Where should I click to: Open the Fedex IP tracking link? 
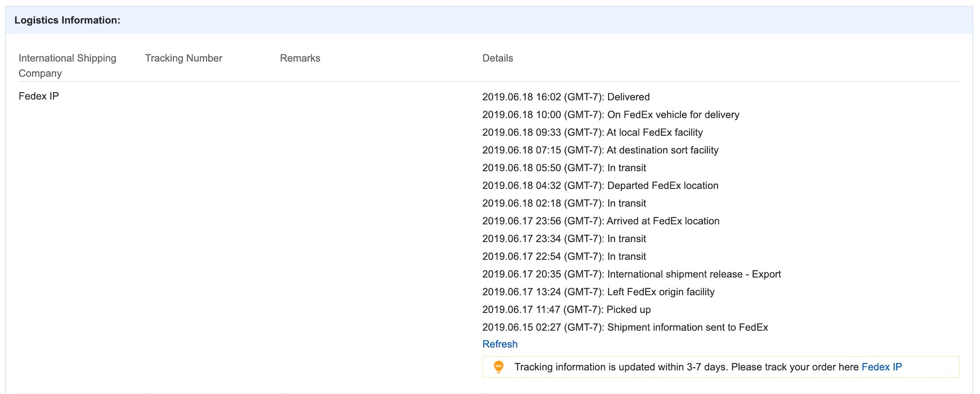point(881,367)
